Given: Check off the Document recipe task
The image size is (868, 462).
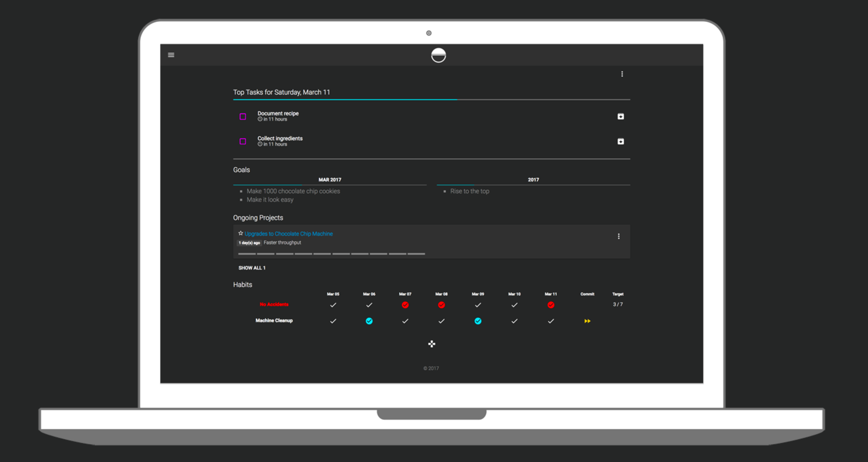Looking at the screenshot, I should (x=243, y=116).
